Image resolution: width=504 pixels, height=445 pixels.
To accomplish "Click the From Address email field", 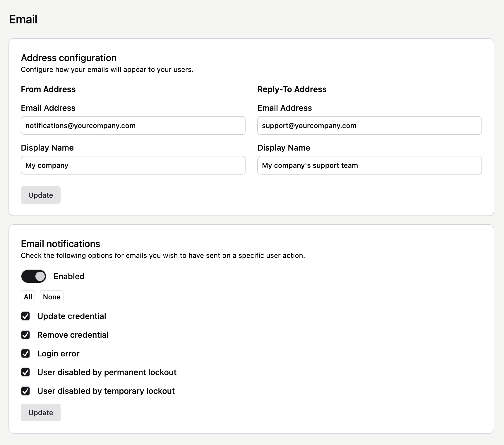I will (x=133, y=125).
